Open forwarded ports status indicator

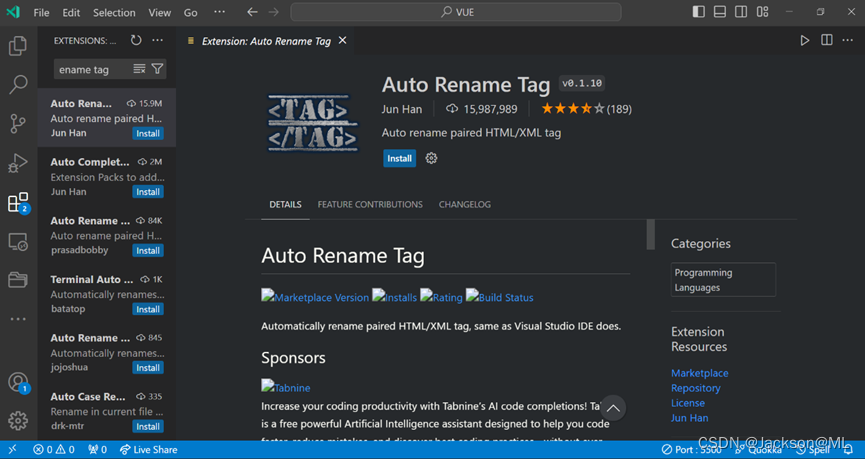click(98, 450)
